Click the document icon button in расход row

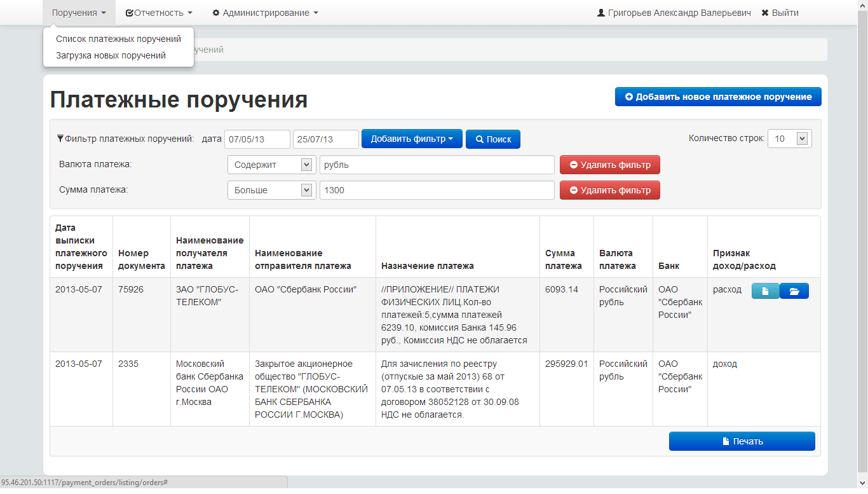pyautogui.click(x=765, y=291)
